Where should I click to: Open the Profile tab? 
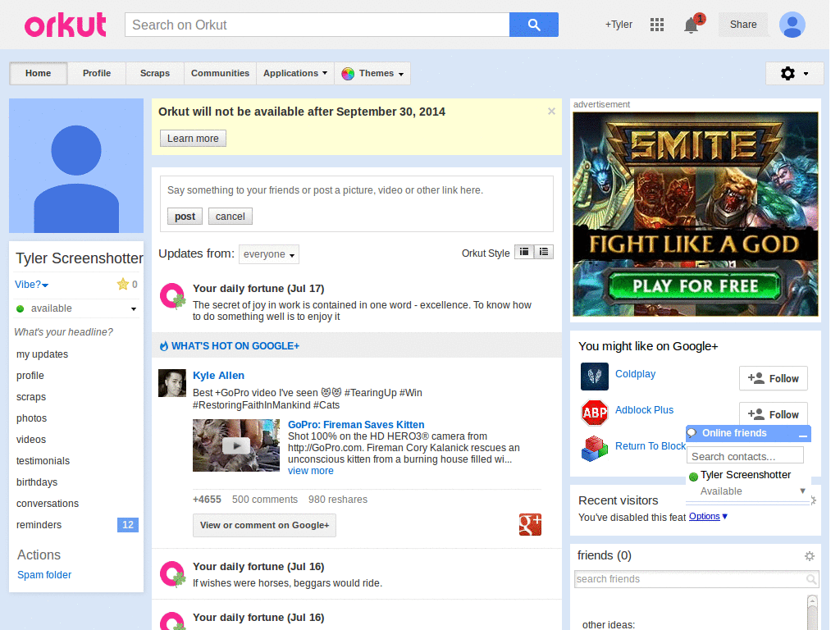tap(97, 73)
